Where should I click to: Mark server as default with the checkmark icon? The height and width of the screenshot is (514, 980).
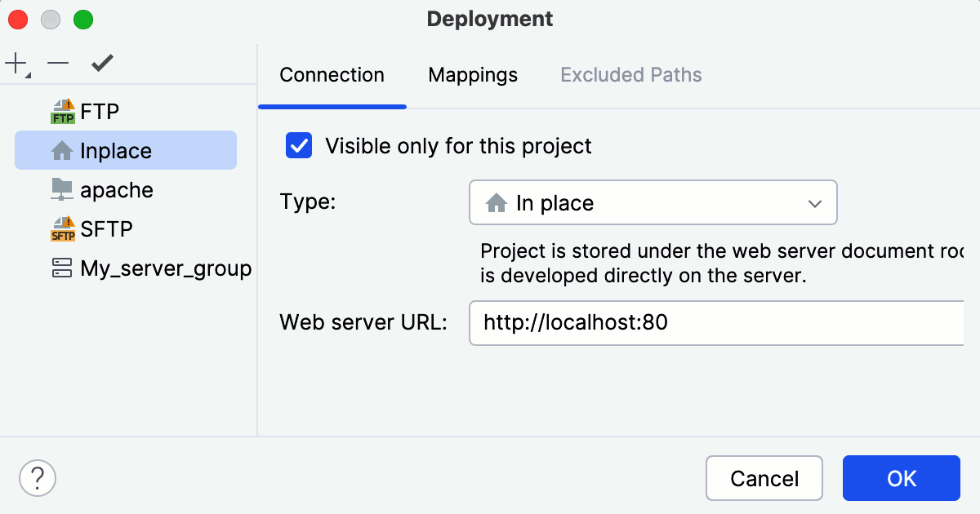[x=102, y=63]
